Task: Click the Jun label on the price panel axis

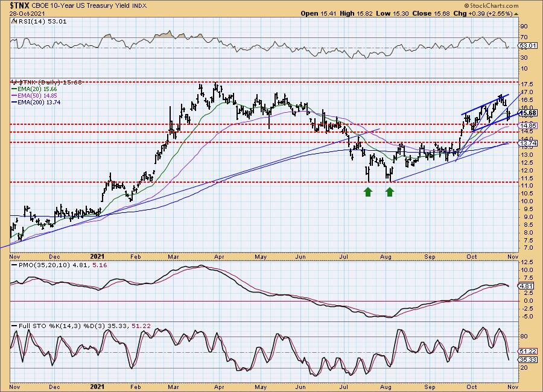Action: click(300, 256)
